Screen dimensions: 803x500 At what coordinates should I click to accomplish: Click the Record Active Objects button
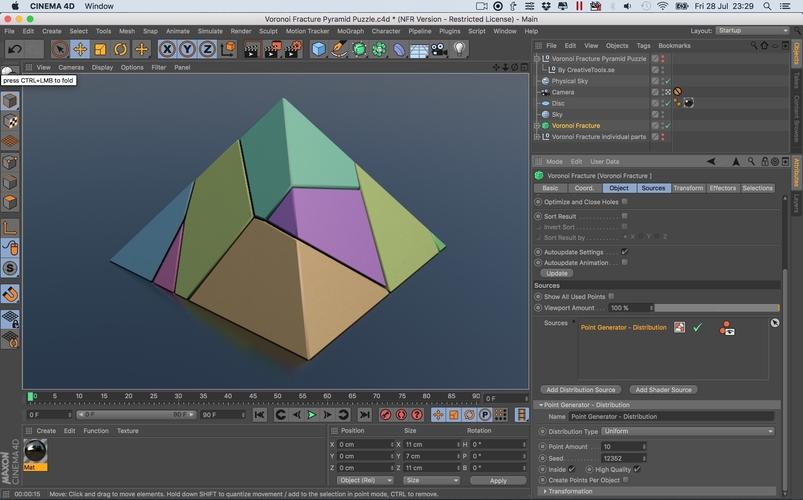coord(386,414)
